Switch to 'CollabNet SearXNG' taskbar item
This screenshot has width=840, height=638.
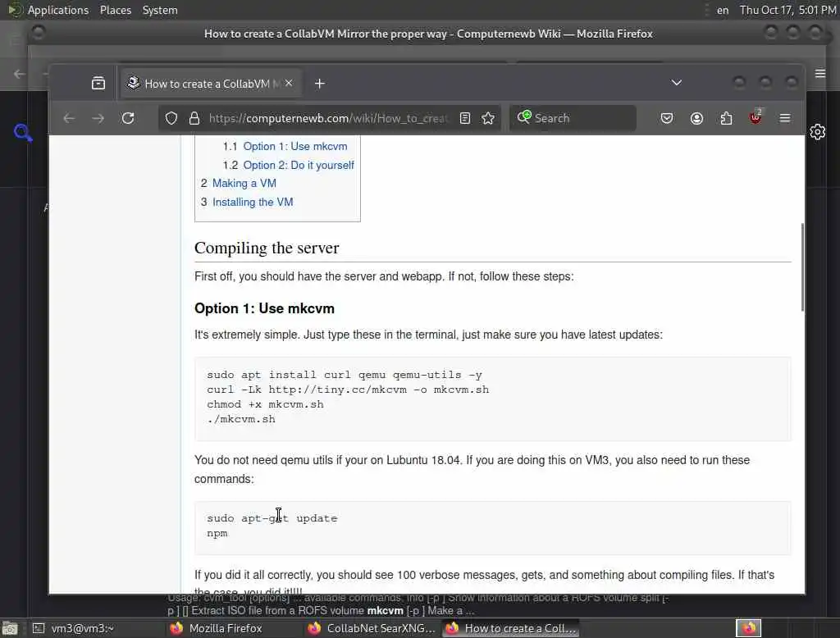(x=373, y=628)
